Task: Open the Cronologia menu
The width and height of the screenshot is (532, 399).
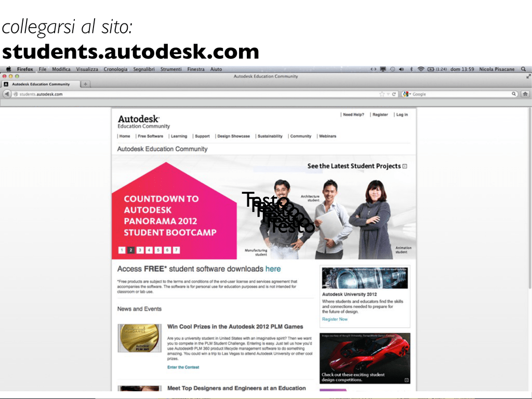Action: tap(115, 69)
